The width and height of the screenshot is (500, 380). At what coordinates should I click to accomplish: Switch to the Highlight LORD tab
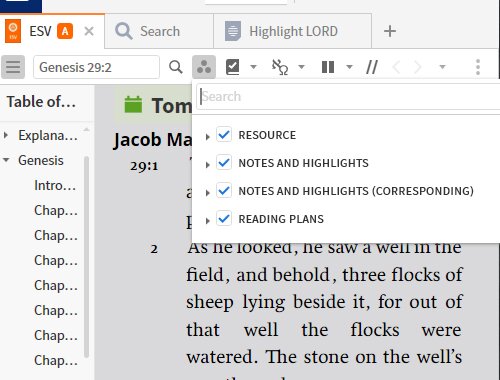(x=292, y=31)
